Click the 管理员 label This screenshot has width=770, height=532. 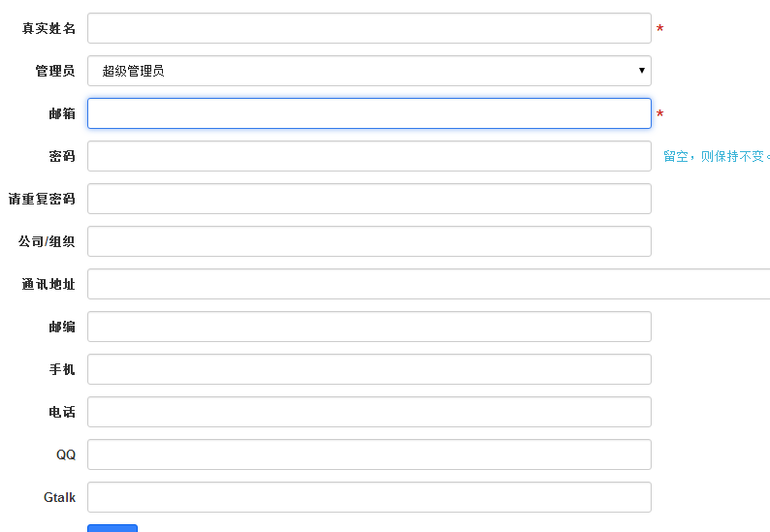55,71
